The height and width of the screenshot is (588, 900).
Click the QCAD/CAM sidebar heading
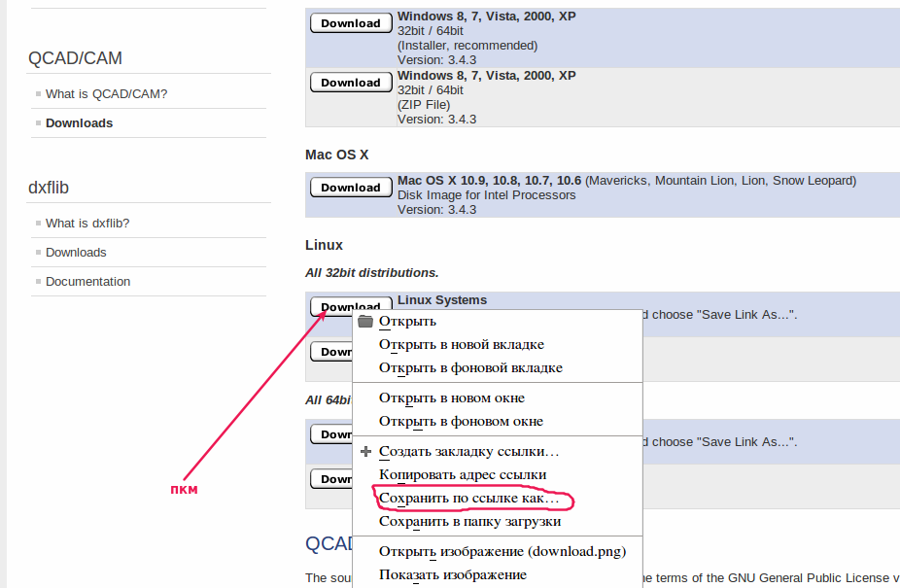[x=75, y=58]
